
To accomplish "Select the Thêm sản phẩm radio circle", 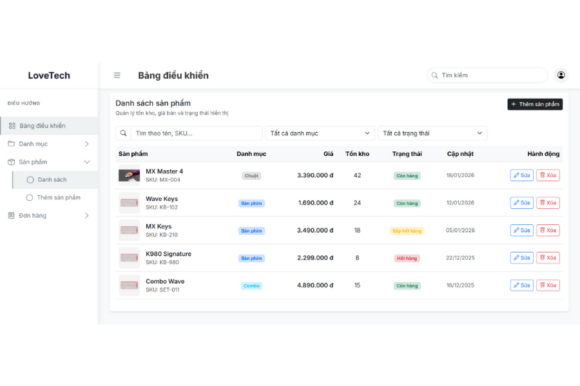I will (x=30, y=197).
